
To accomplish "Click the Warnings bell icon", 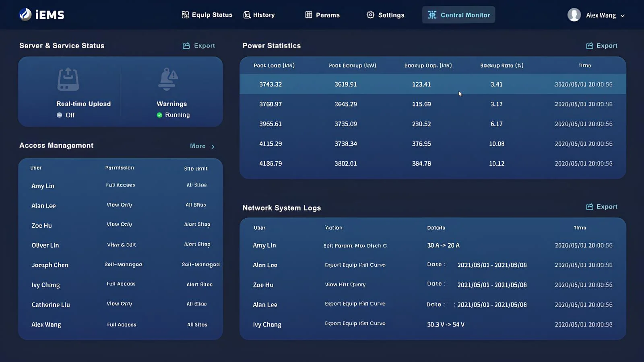I will [x=168, y=79].
